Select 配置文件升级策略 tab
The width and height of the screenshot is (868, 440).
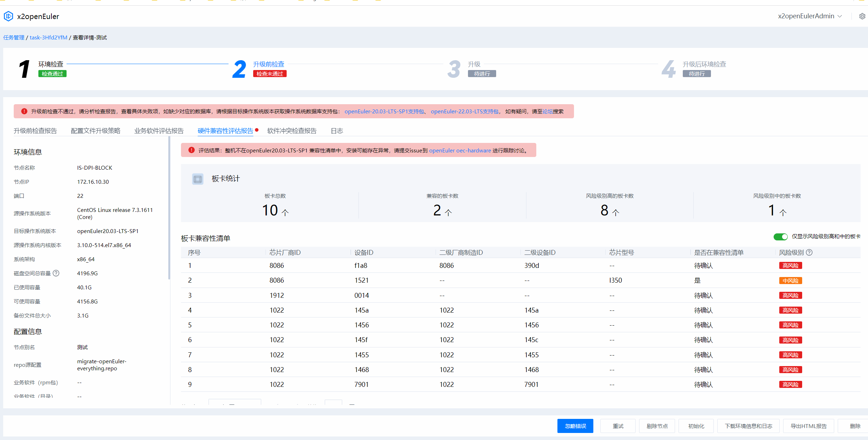95,131
